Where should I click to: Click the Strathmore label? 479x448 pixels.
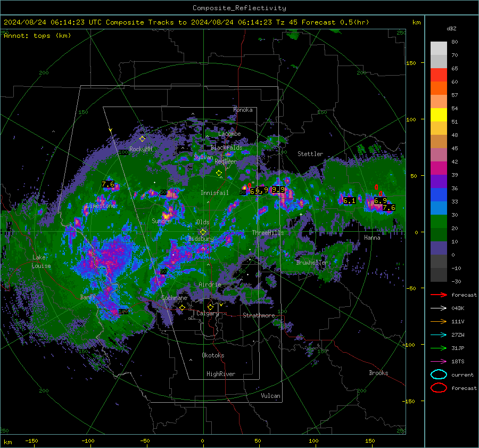259,315
